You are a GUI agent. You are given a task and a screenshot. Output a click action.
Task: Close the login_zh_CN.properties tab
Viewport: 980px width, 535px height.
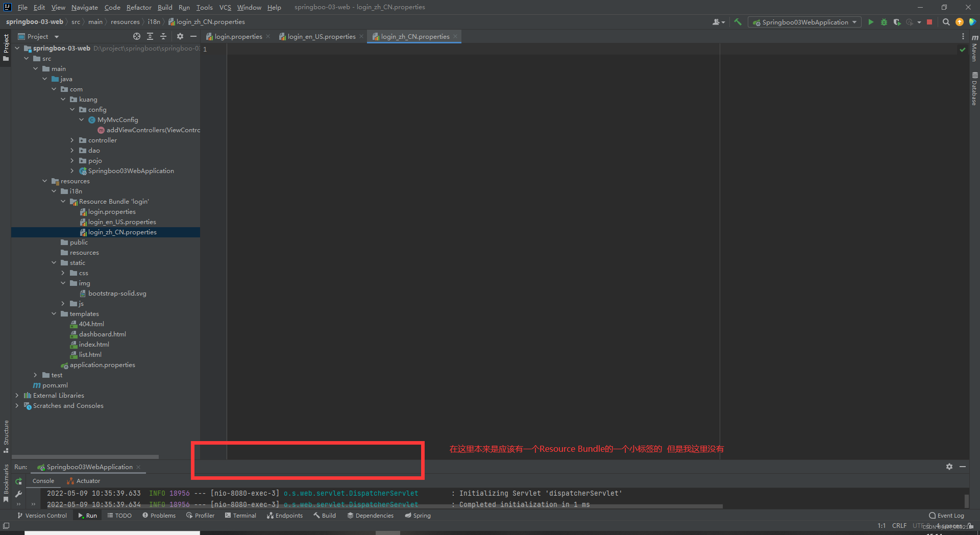coord(455,36)
